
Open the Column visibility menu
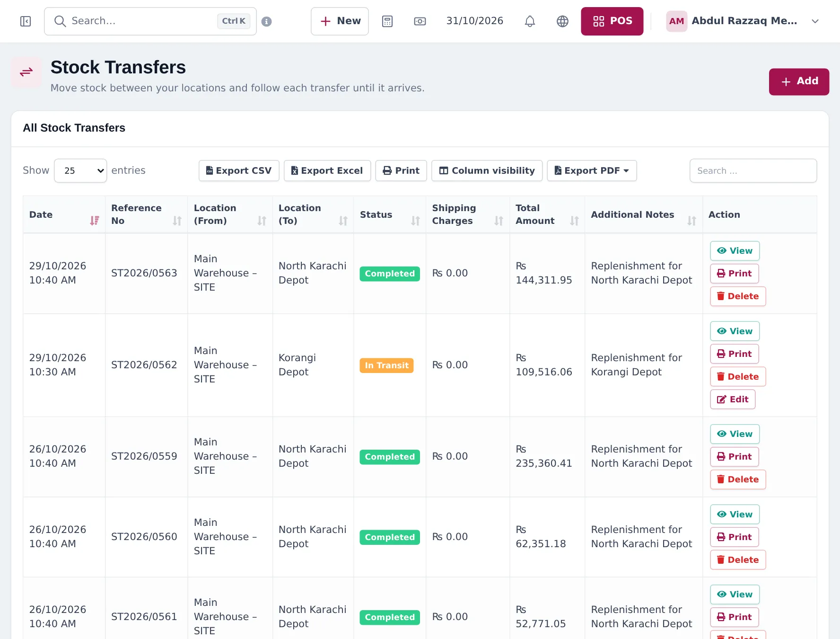point(487,170)
